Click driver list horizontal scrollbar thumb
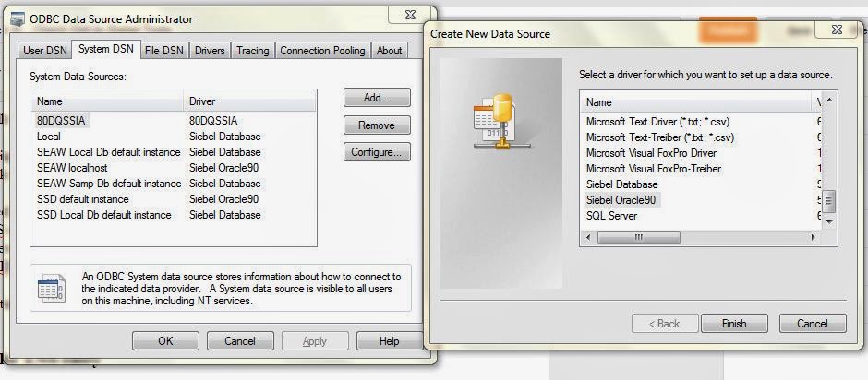Image resolution: width=868 pixels, height=380 pixels. (639, 237)
